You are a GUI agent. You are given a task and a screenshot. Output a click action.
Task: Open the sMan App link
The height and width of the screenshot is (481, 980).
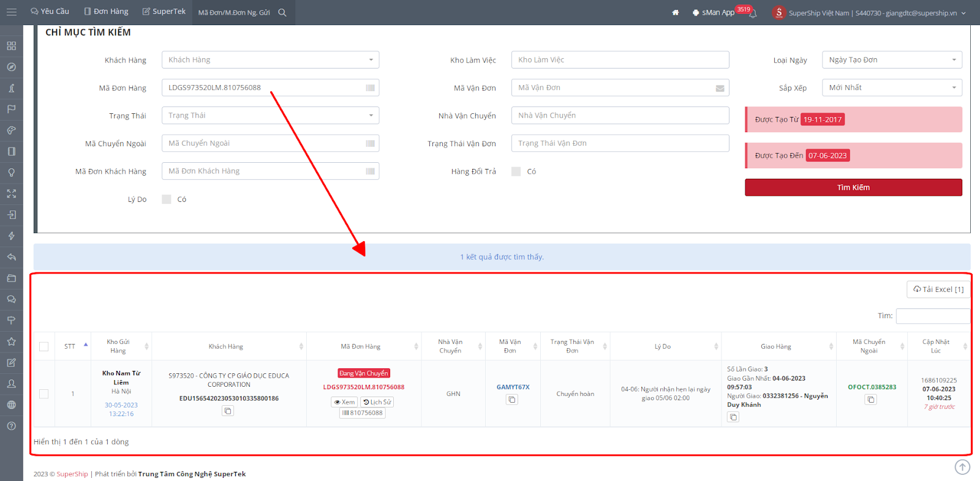point(714,12)
